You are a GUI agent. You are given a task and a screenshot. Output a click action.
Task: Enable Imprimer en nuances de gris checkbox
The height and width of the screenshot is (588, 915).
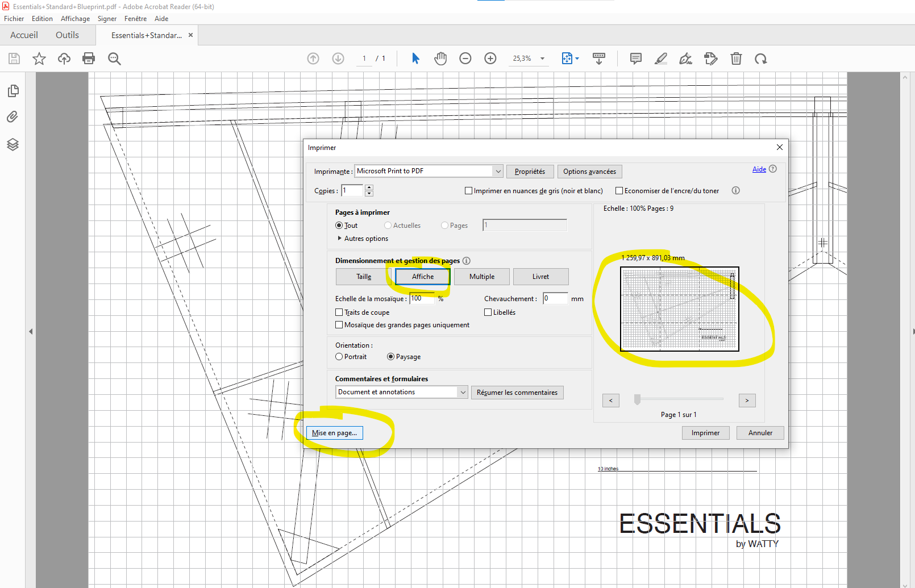point(469,191)
